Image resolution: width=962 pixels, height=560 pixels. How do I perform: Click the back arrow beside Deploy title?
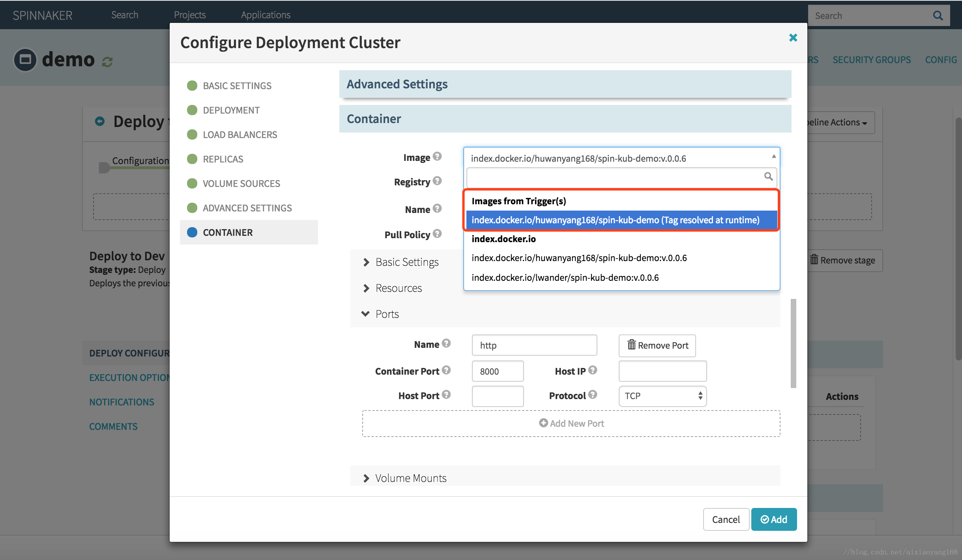100,121
